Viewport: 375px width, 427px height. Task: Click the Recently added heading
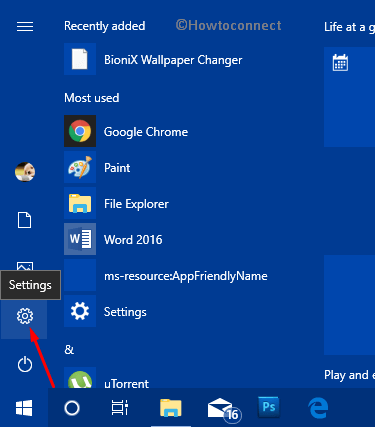pos(105,26)
